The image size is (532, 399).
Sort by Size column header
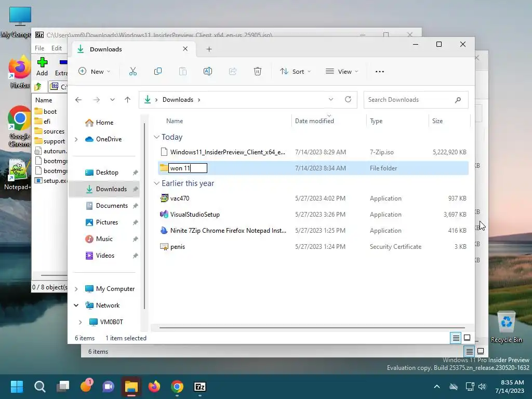pos(437,121)
